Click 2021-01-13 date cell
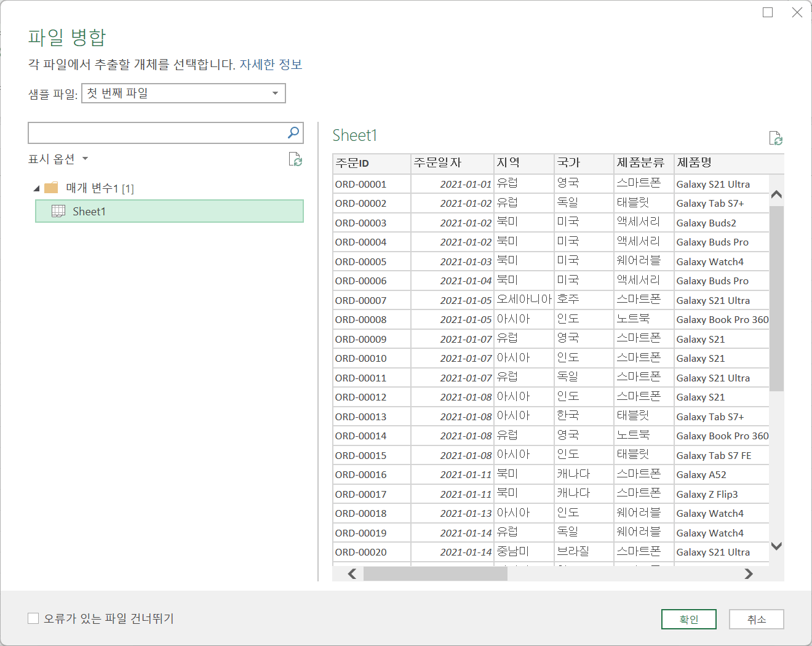The height and width of the screenshot is (646, 812). pos(452,513)
